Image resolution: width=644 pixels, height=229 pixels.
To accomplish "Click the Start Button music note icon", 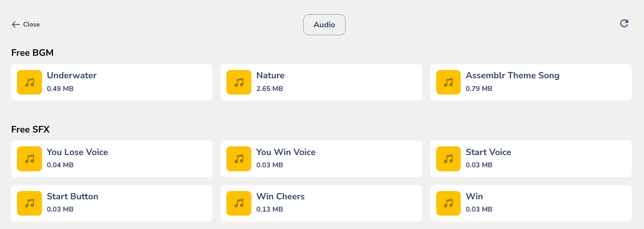I will (29, 203).
